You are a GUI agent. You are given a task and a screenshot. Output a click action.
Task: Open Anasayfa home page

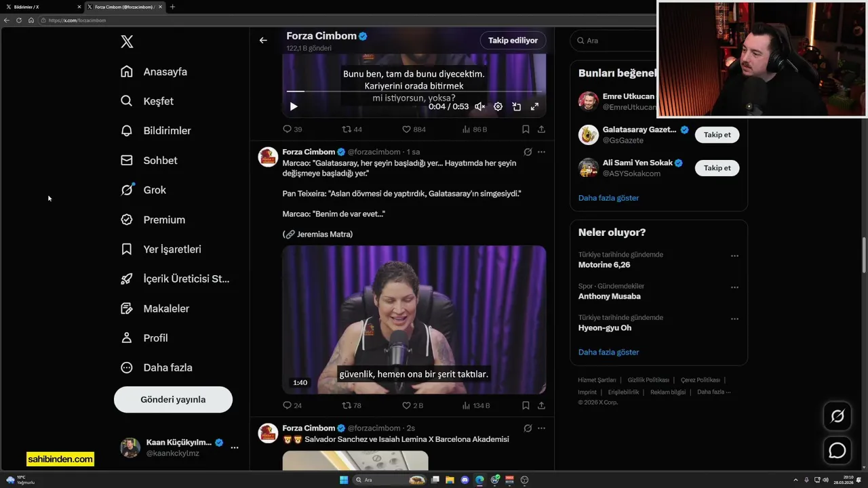[x=154, y=72]
